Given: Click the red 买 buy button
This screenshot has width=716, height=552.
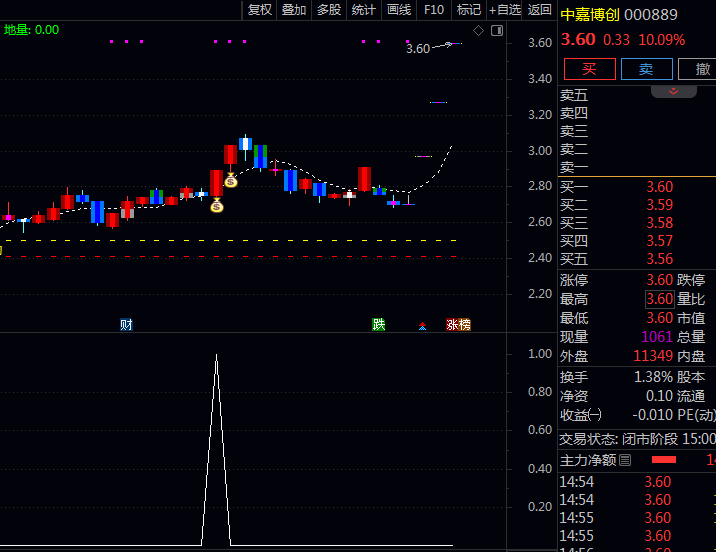Looking at the screenshot, I should [590, 69].
